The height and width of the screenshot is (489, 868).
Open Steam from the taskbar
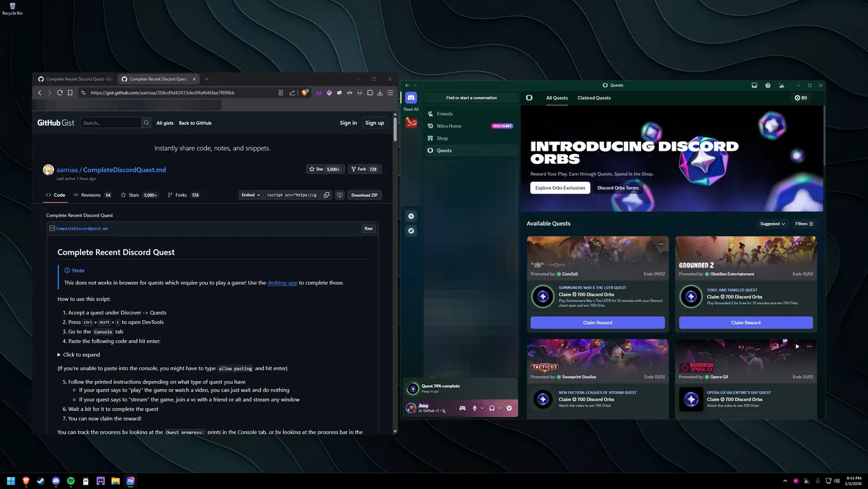point(41,481)
